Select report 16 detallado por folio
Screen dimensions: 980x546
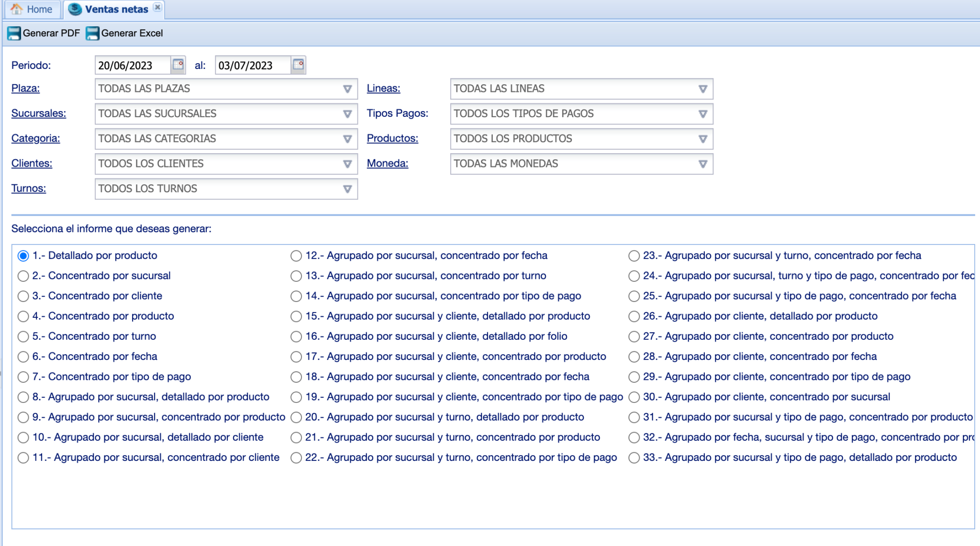[296, 337]
